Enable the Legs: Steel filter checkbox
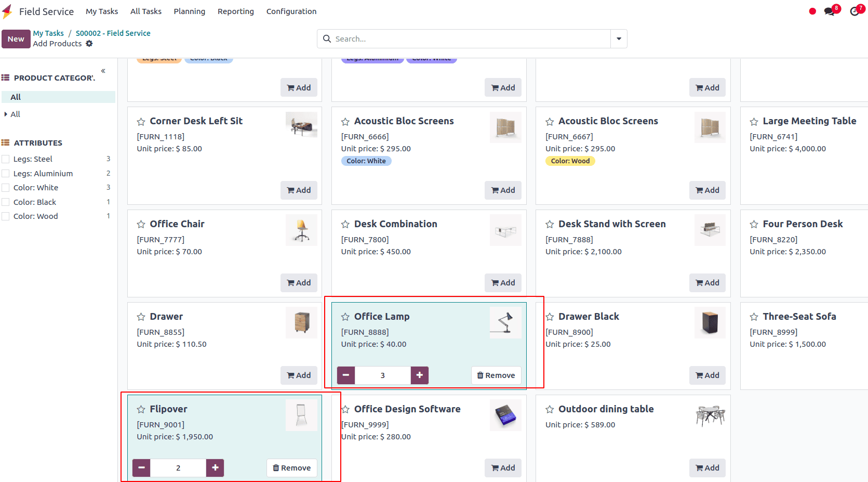 [x=6, y=159]
